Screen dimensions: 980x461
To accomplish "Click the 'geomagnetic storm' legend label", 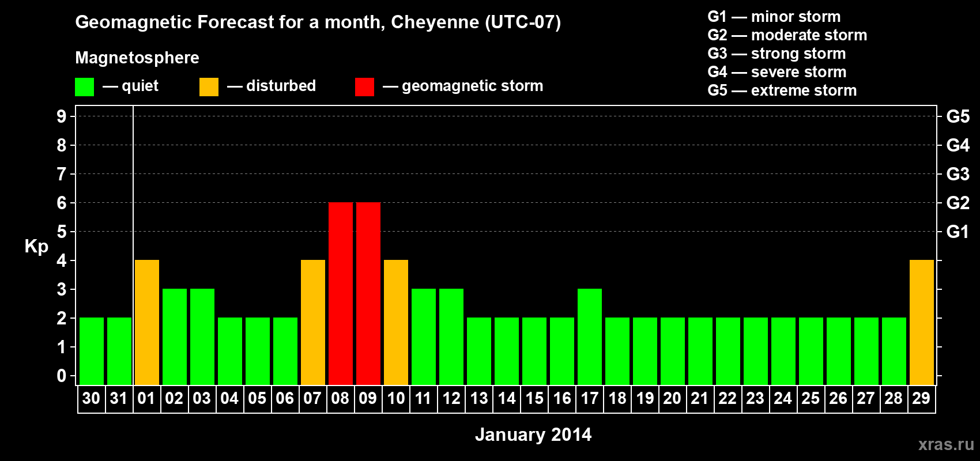I will (x=472, y=86).
